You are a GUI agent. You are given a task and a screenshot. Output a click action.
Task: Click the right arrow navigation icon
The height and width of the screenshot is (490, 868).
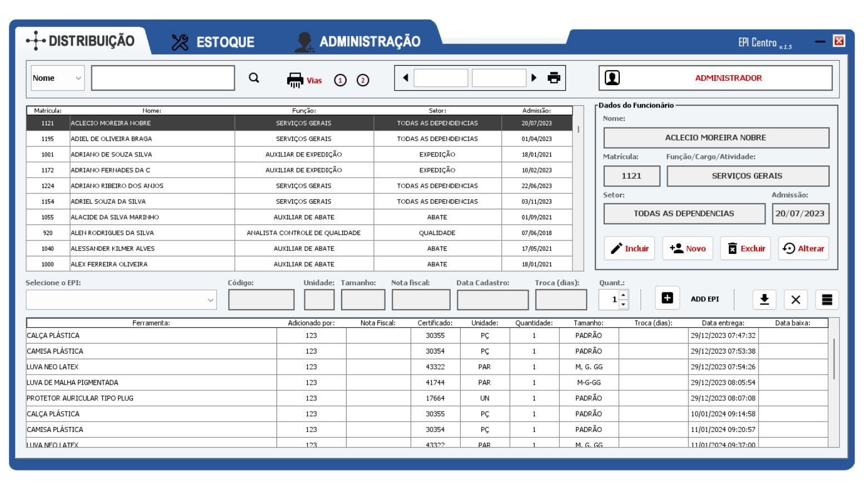[534, 78]
